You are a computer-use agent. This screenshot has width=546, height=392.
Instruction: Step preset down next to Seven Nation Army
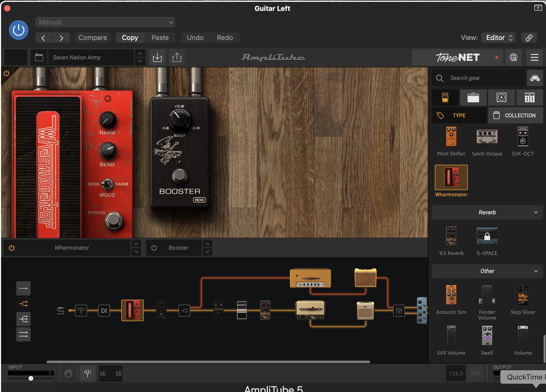(140, 61)
